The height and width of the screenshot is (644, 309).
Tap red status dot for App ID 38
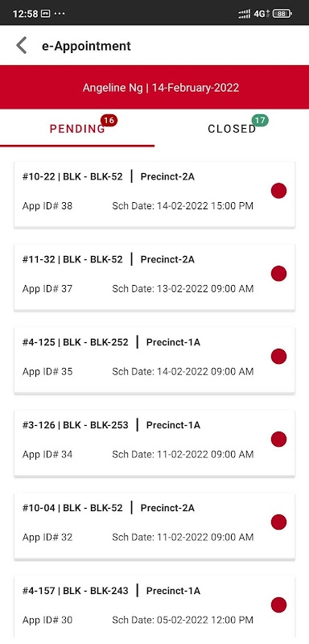pos(278,191)
